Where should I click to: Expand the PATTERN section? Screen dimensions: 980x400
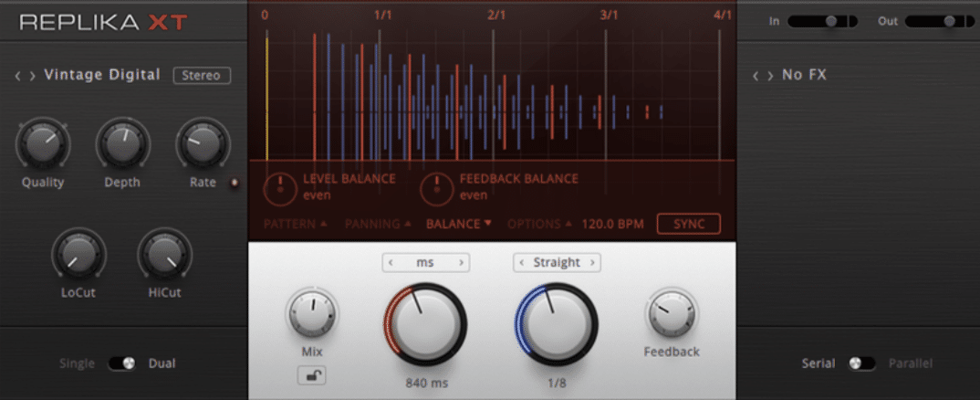point(295,224)
